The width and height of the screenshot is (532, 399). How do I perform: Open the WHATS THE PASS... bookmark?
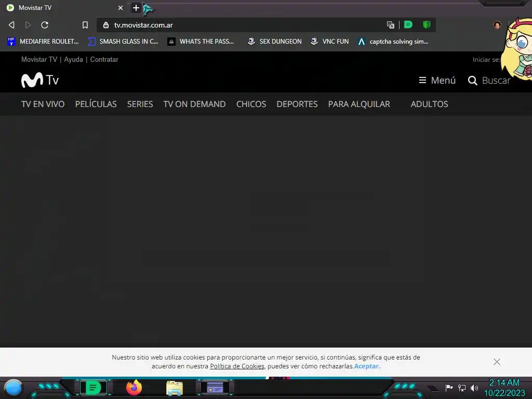click(201, 42)
